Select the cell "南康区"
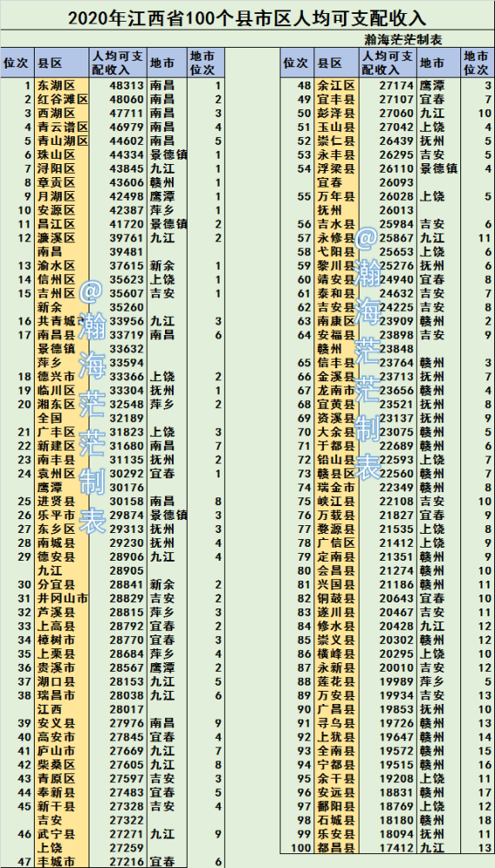 click(x=335, y=321)
